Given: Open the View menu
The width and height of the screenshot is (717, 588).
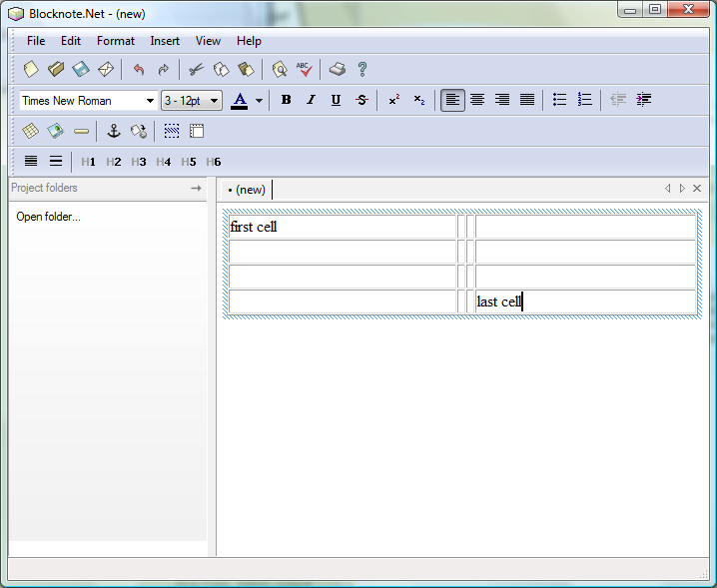Looking at the screenshot, I should pos(208,41).
